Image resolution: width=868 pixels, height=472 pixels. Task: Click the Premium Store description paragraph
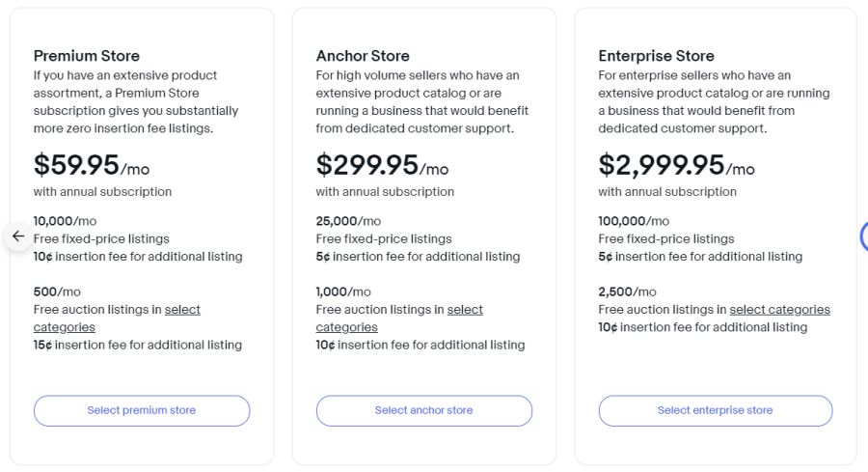coord(136,102)
